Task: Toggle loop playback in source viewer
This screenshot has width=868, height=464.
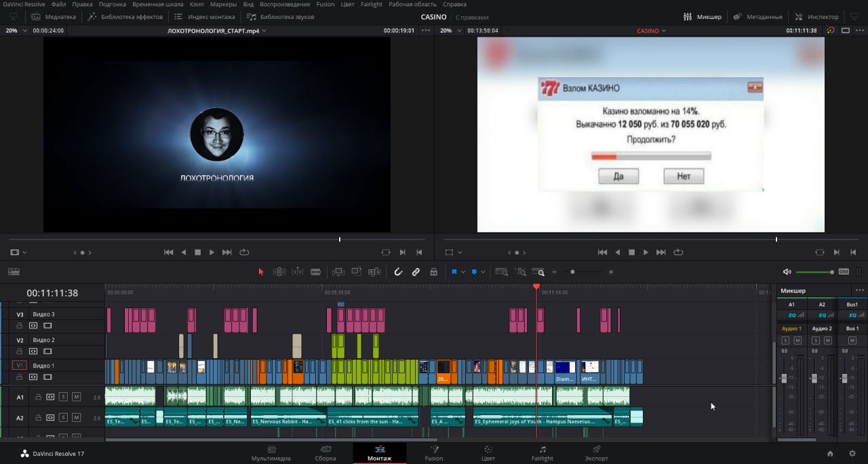Action: (244, 252)
